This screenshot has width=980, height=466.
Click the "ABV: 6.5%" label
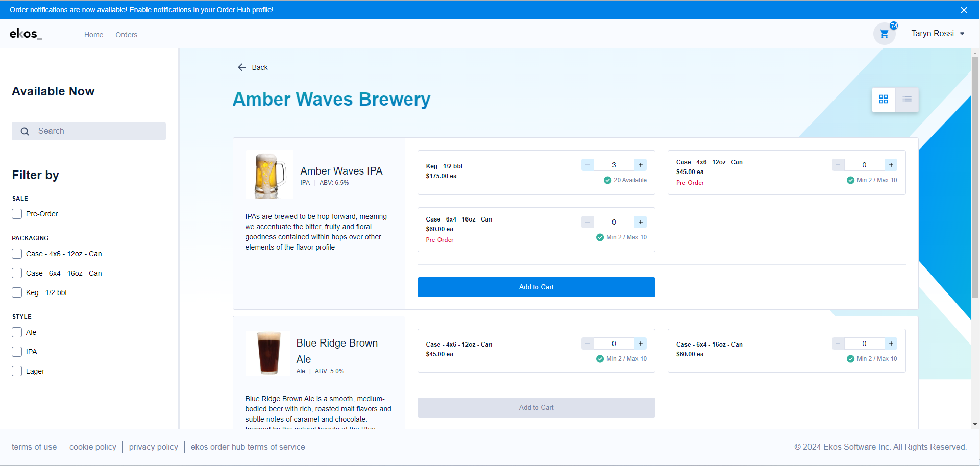click(x=334, y=183)
